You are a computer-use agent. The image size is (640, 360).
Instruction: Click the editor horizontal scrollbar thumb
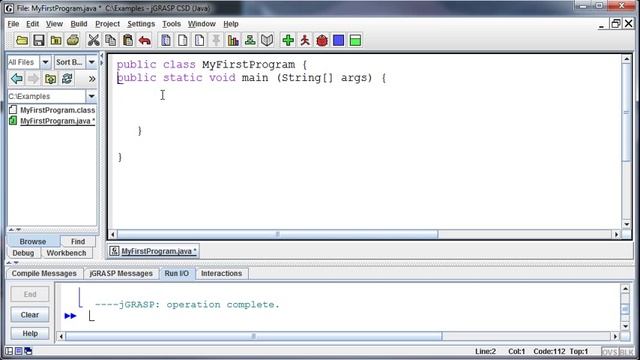(277, 234)
